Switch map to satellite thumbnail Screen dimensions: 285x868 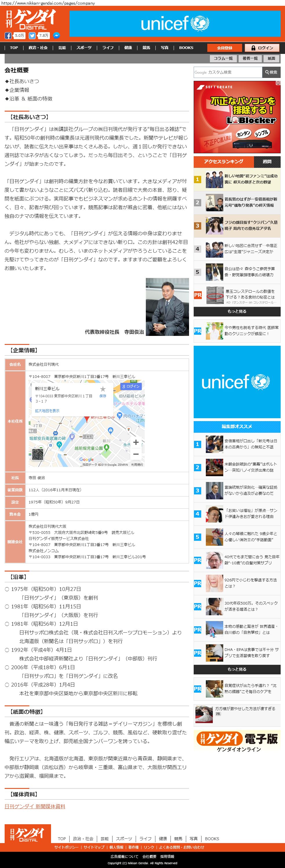click(x=37, y=454)
